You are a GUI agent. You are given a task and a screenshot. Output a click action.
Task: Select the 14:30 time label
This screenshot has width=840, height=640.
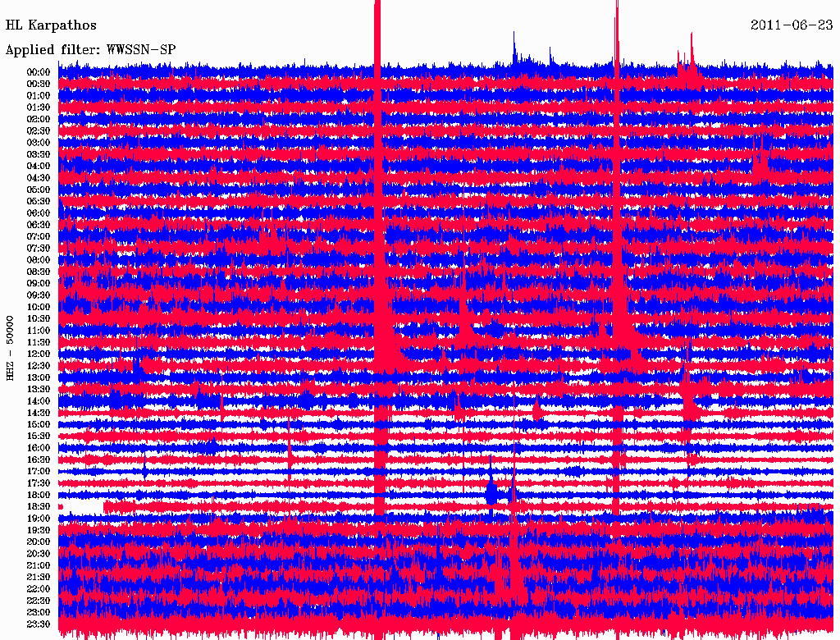(x=39, y=413)
